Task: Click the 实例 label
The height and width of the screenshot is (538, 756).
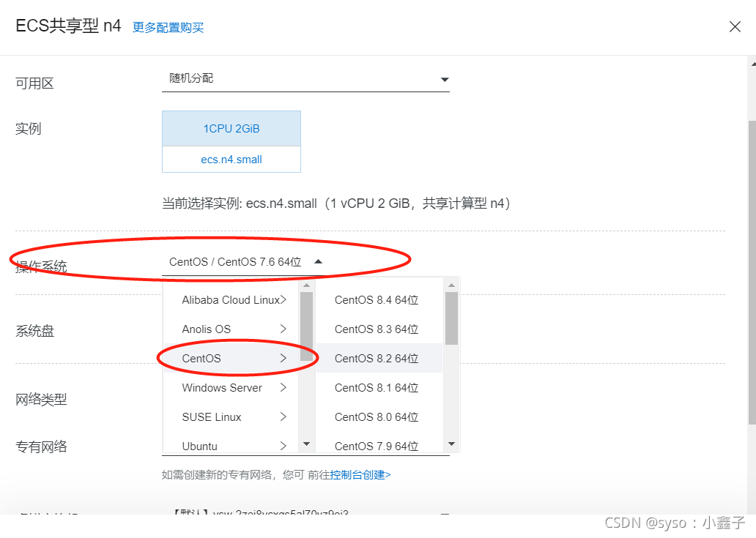Action: 29,129
